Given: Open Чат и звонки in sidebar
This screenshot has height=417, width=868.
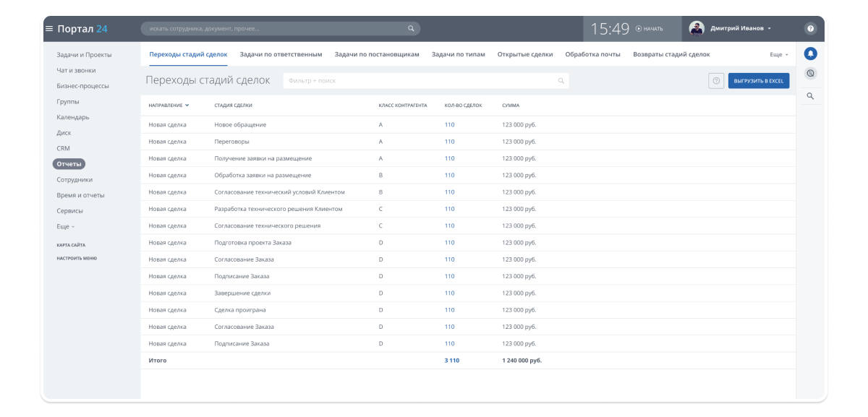Looking at the screenshot, I should 76,71.
